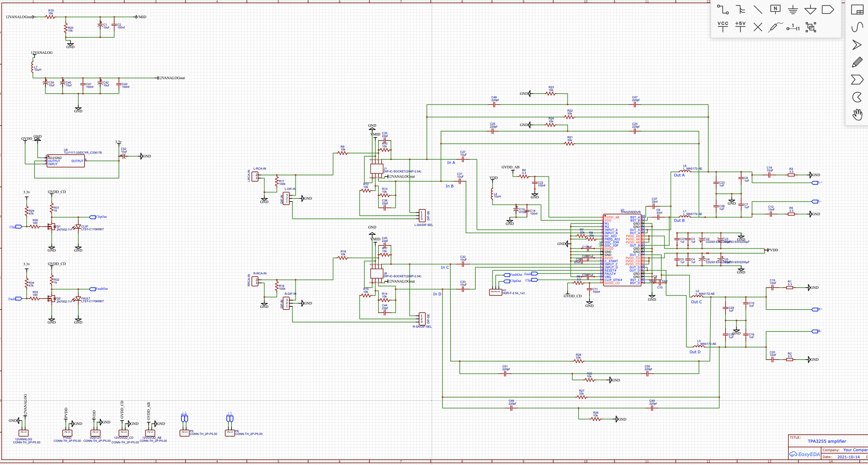Image resolution: width=868 pixels, height=465 pixels.
Task: Select the P5 CONN-TH_2P connector
Action: click(184, 433)
